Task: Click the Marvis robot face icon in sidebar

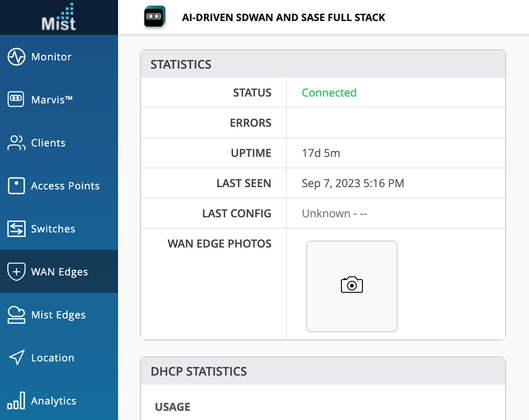Action: pyautogui.click(x=16, y=99)
